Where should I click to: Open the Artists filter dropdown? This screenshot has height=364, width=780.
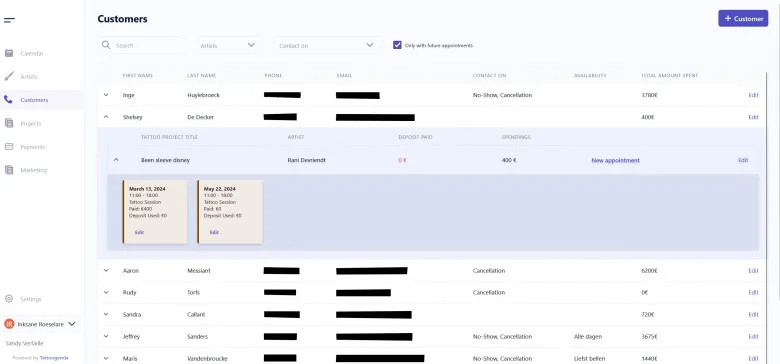click(228, 45)
